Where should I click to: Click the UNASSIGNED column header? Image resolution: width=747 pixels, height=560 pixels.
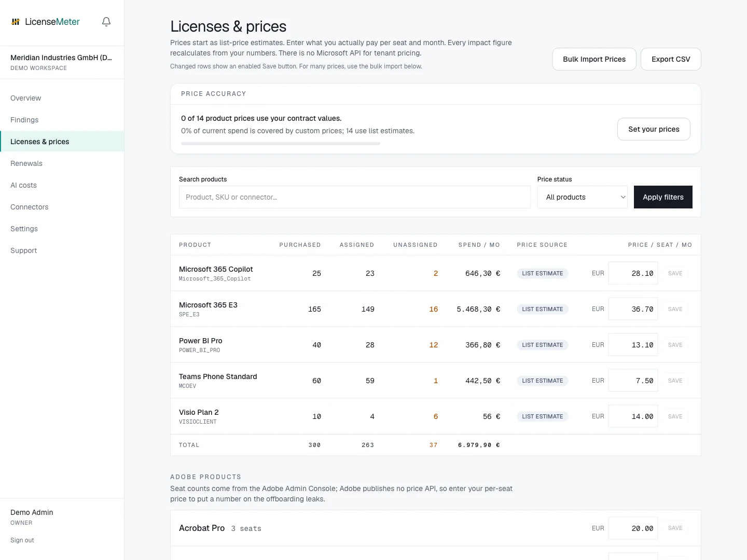(x=415, y=245)
